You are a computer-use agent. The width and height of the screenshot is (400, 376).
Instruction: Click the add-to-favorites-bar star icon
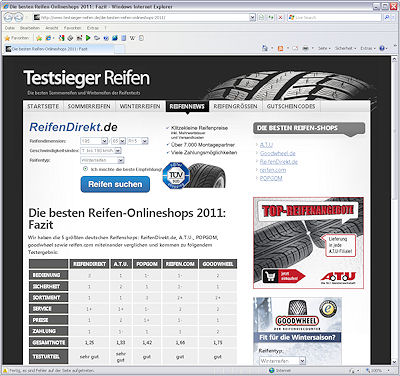(39, 38)
